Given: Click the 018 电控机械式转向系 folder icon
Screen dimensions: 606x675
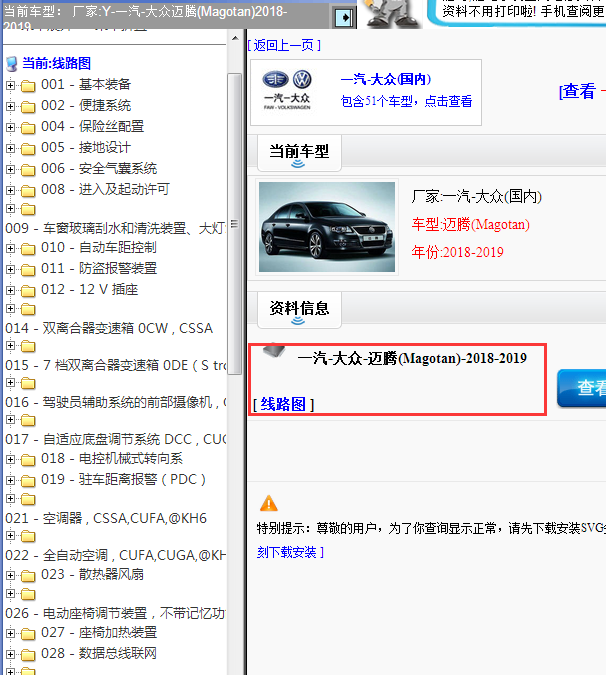Looking at the screenshot, I should click(x=28, y=460).
